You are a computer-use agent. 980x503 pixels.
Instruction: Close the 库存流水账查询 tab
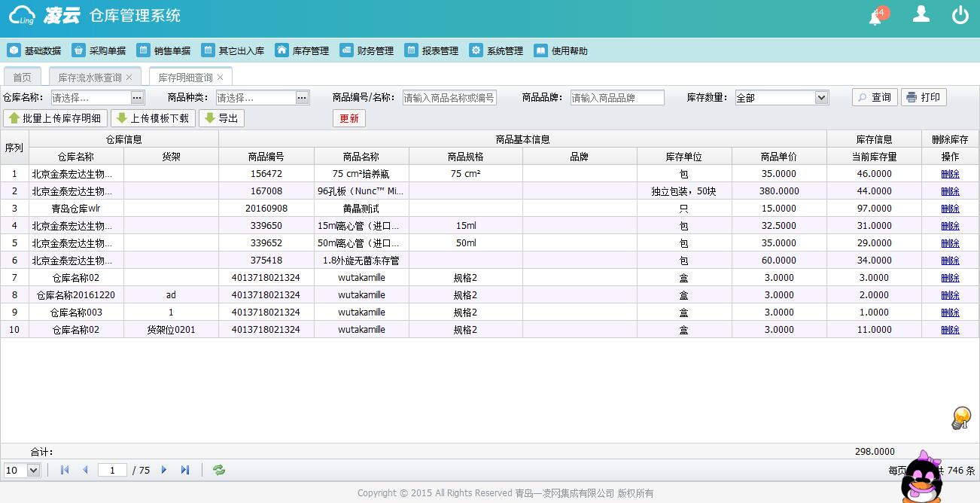[129, 78]
